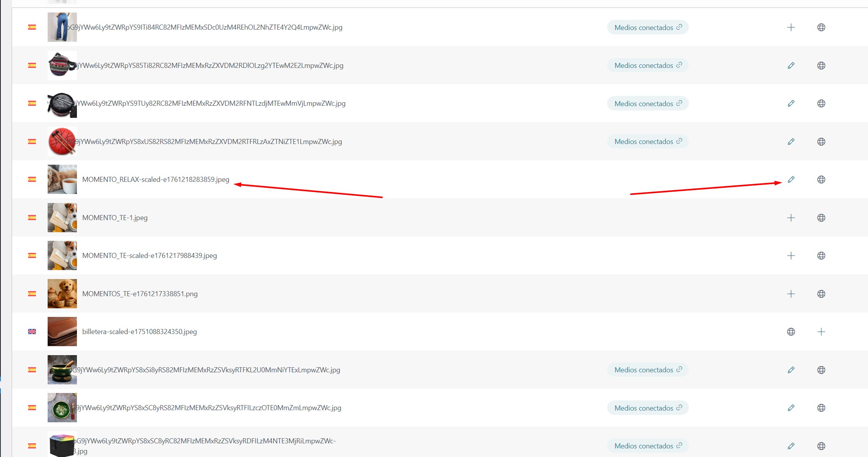This screenshot has height=457, width=868.
Task: Click the brown wallet thumbnail
Action: [62, 332]
